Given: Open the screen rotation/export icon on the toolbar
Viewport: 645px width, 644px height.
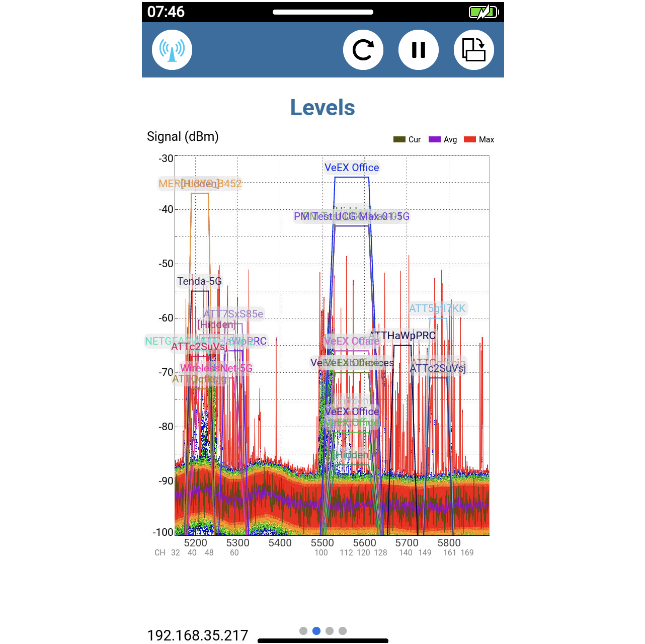Looking at the screenshot, I should click(x=473, y=50).
